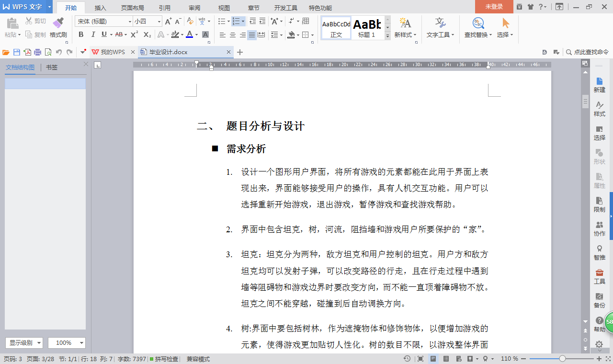Open the 插入 ribbon tab
613x364 pixels.
[101, 8]
